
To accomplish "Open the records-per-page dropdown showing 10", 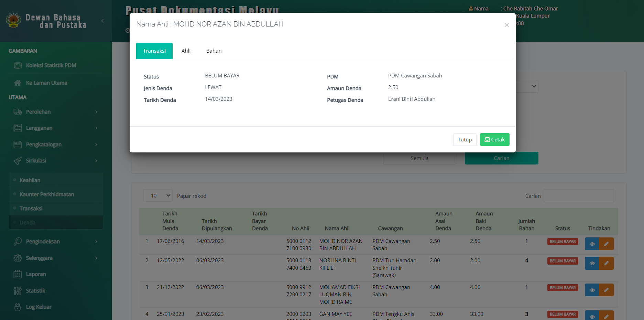I will [x=158, y=195].
